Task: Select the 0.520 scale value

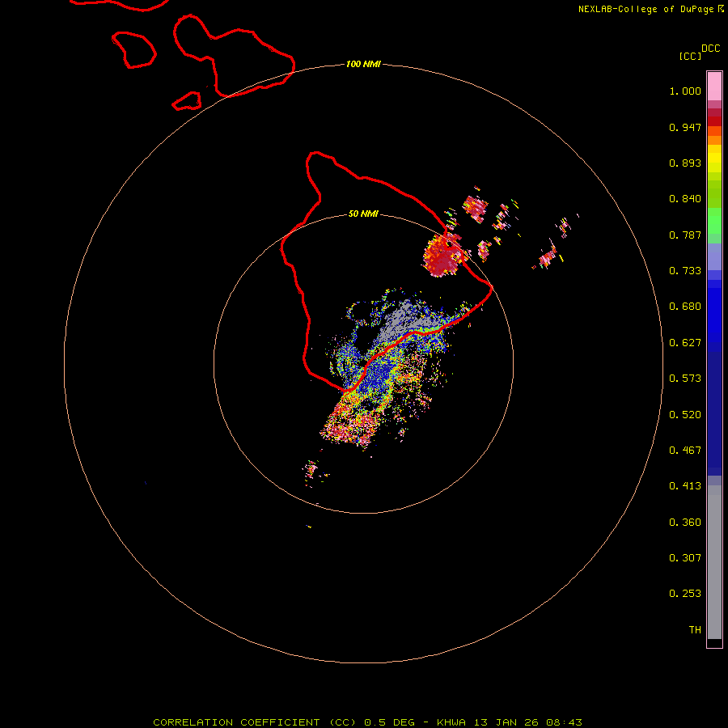Action: click(685, 415)
